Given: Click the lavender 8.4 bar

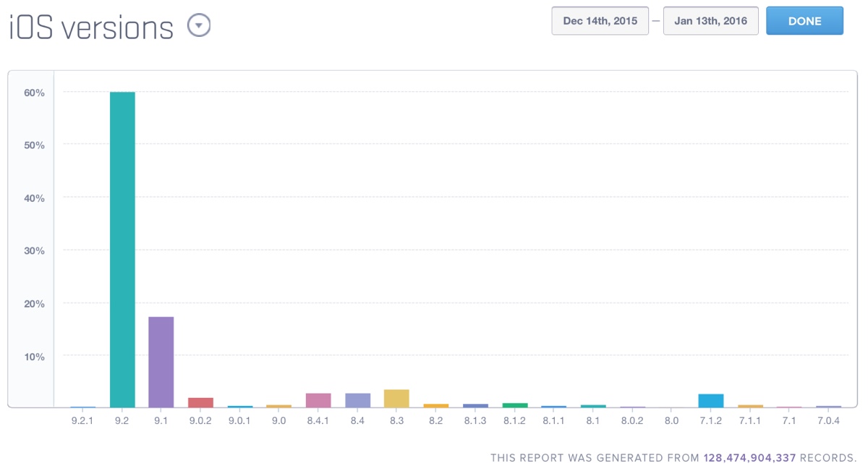Looking at the screenshot, I should point(358,400).
